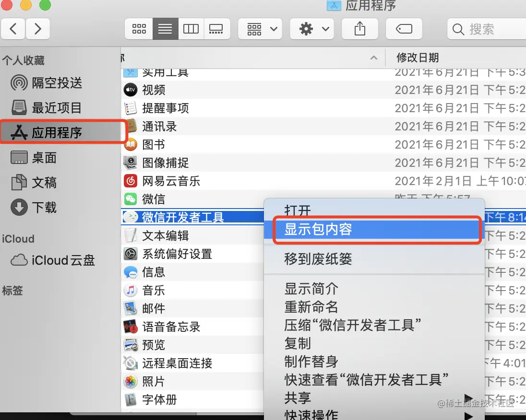
Task: Switch Finder to icon grid view
Action: pos(139,29)
